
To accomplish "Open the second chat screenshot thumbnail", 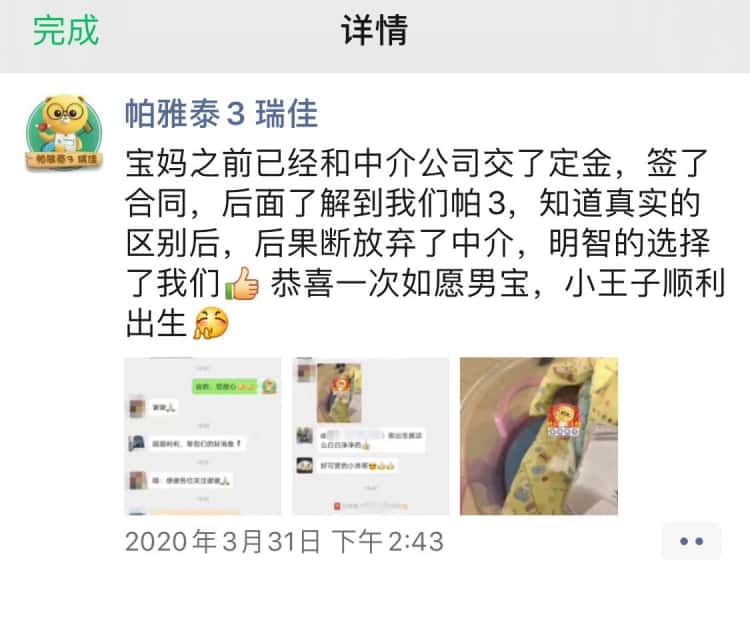I will (371, 436).
